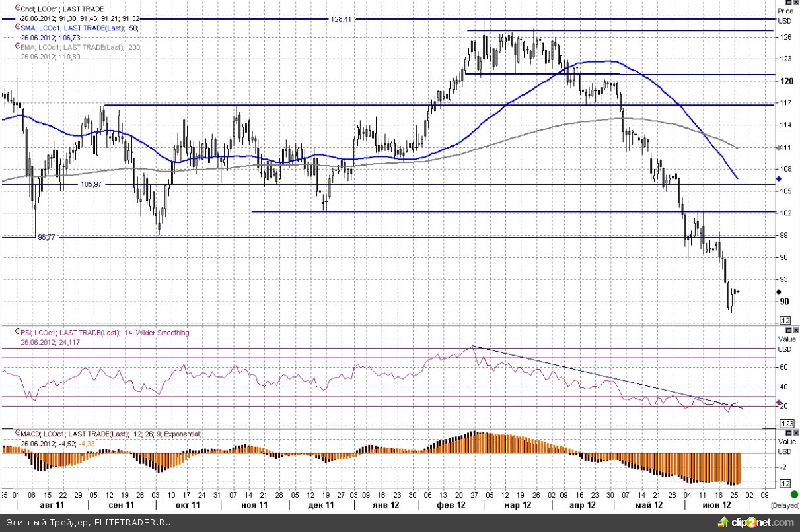Select the 128,41 horizontal level line label
Screen dimensions: 800x532
point(341,19)
